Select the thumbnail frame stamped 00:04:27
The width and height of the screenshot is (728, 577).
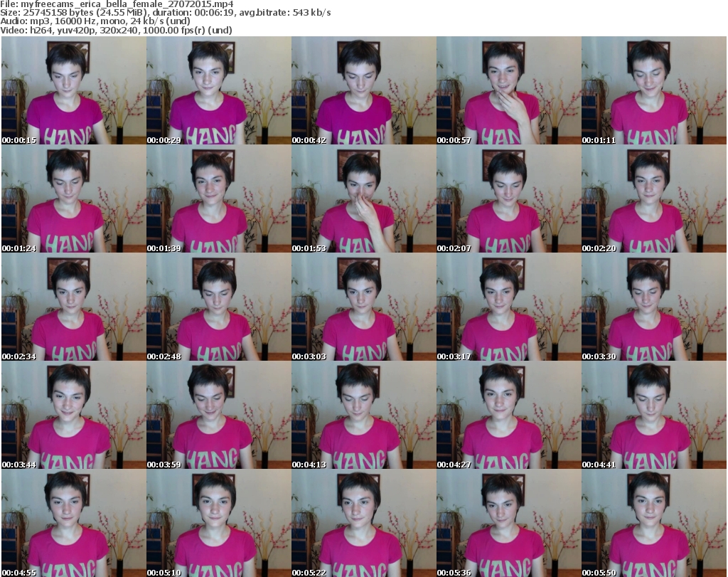[x=509, y=415]
